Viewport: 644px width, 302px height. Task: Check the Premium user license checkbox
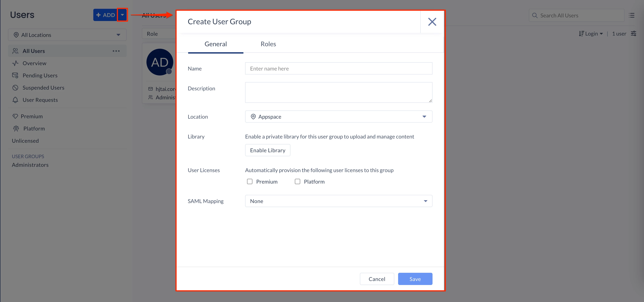point(250,182)
